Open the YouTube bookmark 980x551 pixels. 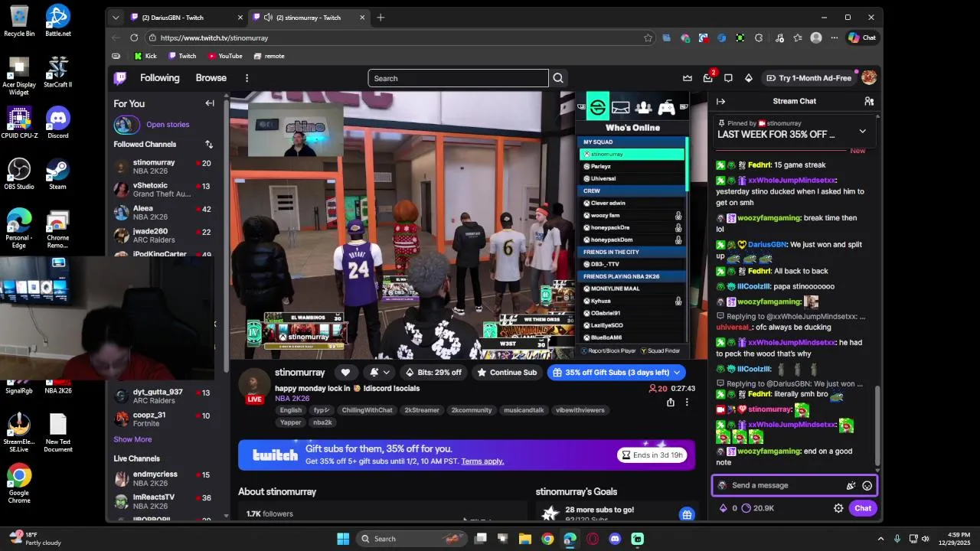[225, 56]
